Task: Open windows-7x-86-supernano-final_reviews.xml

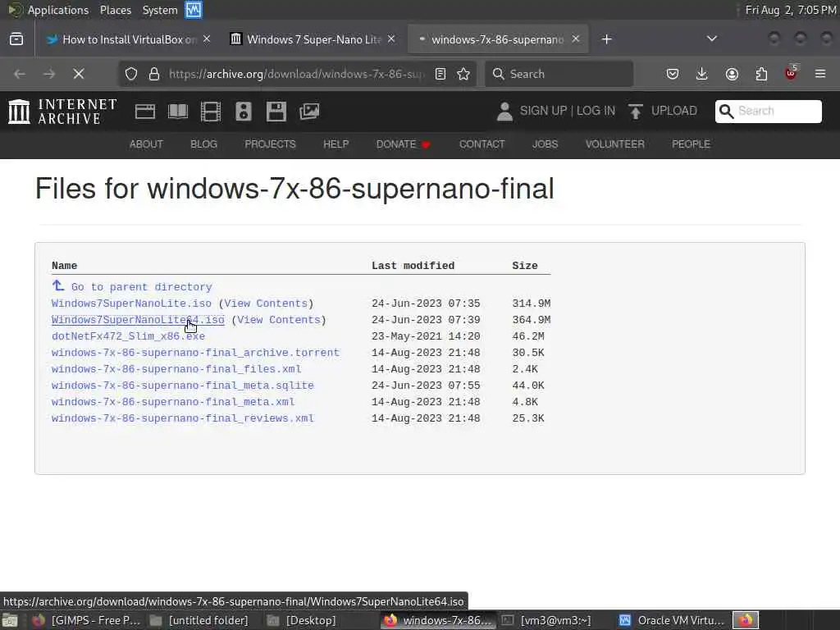Action: point(183,418)
